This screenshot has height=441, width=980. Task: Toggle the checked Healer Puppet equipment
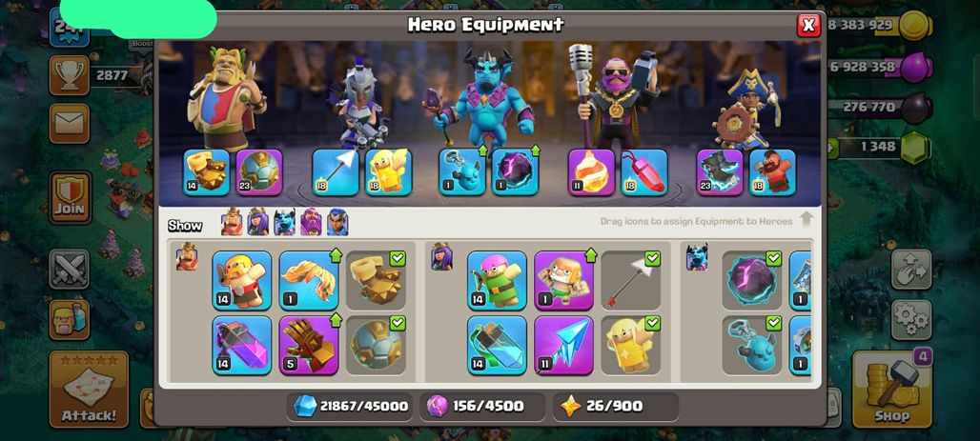coord(631,345)
